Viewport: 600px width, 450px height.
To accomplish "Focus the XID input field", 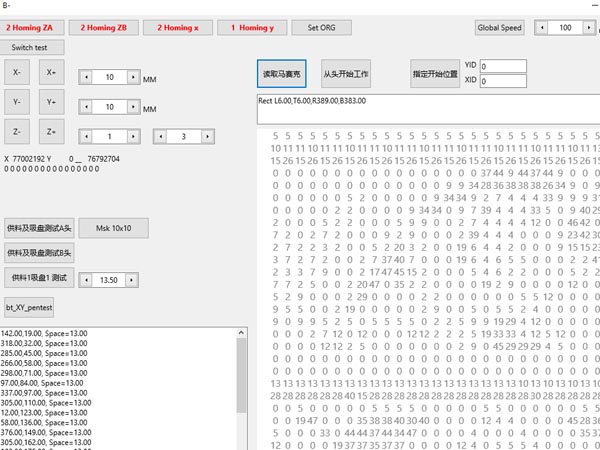I will 503,81.
